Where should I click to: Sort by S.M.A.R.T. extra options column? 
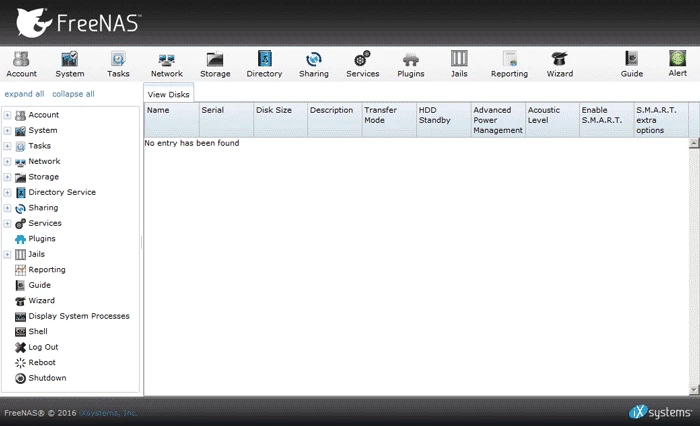[x=661, y=120]
